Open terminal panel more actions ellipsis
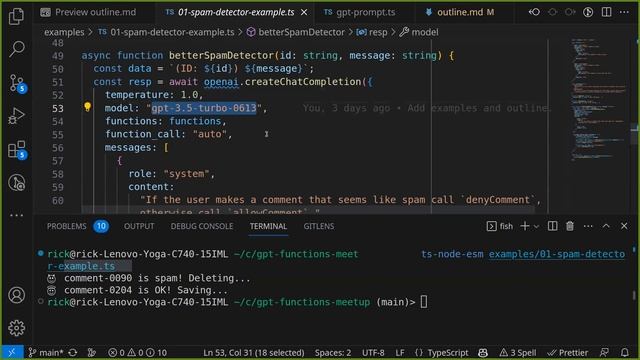 (x=588, y=226)
